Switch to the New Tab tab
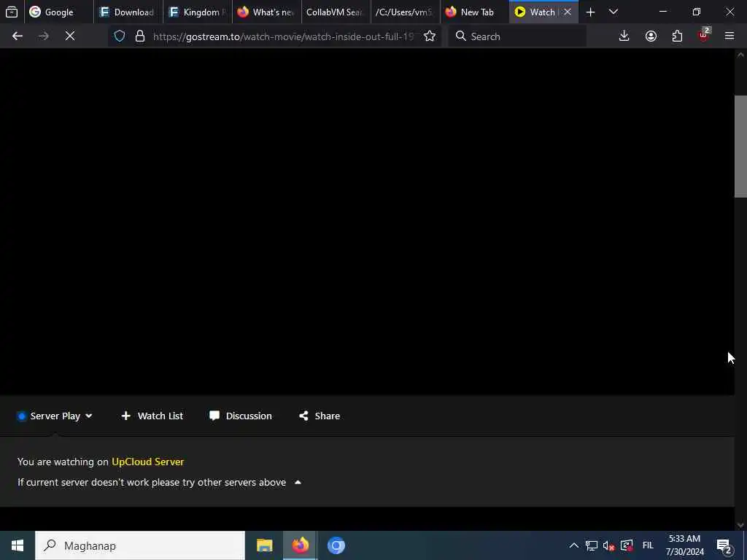This screenshot has width=747, height=560. pyautogui.click(x=474, y=12)
